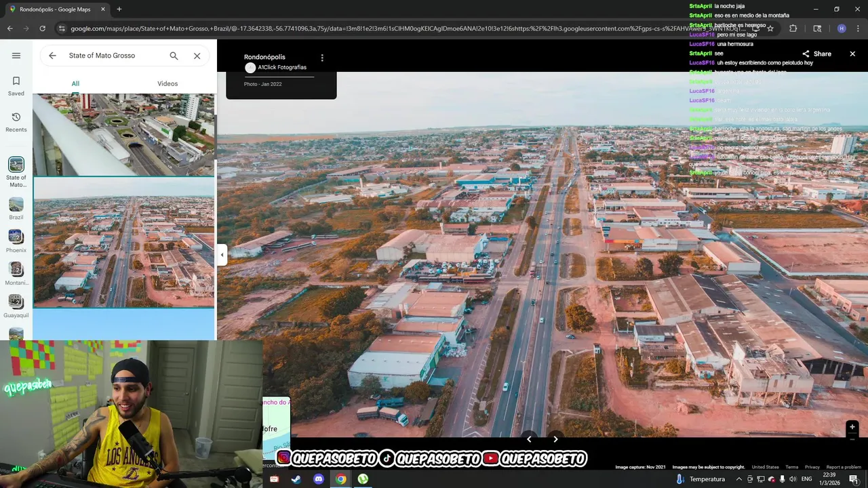This screenshot has height=488, width=868.
Task: Collapse the side panel arrow
Action: 222,255
